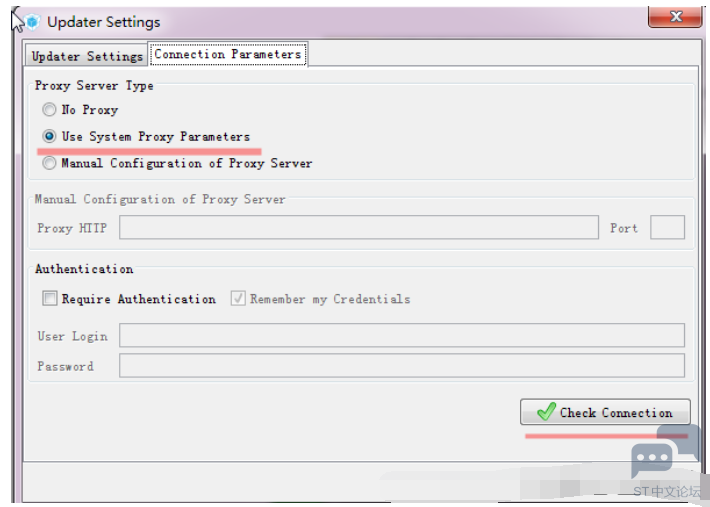Screen dimensions: 710x507
Task: Click the blue cube app icon in title bar
Action: click(33, 22)
